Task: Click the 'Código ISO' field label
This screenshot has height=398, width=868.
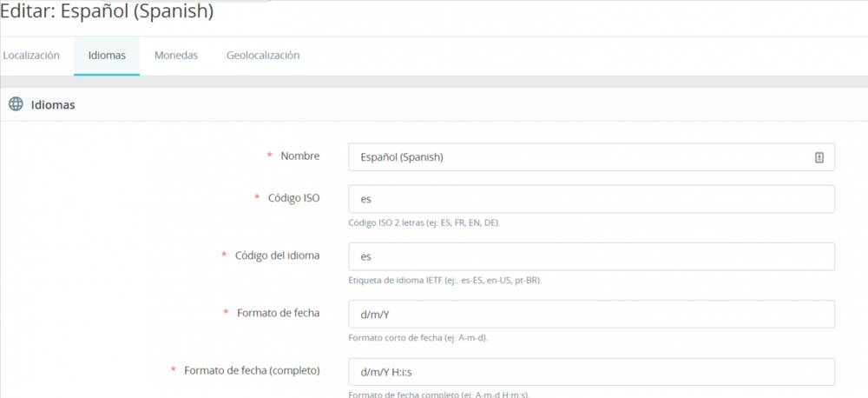Action: [294, 198]
